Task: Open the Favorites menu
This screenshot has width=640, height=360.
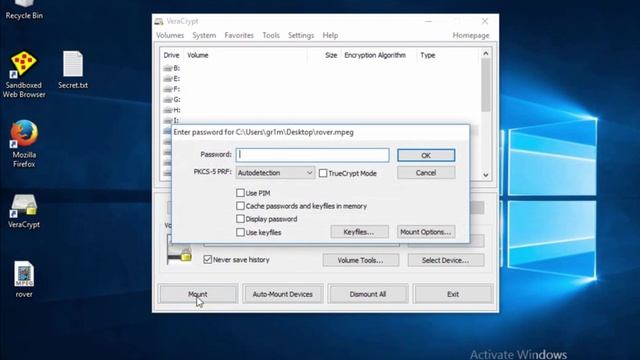Action: (239, 36)
